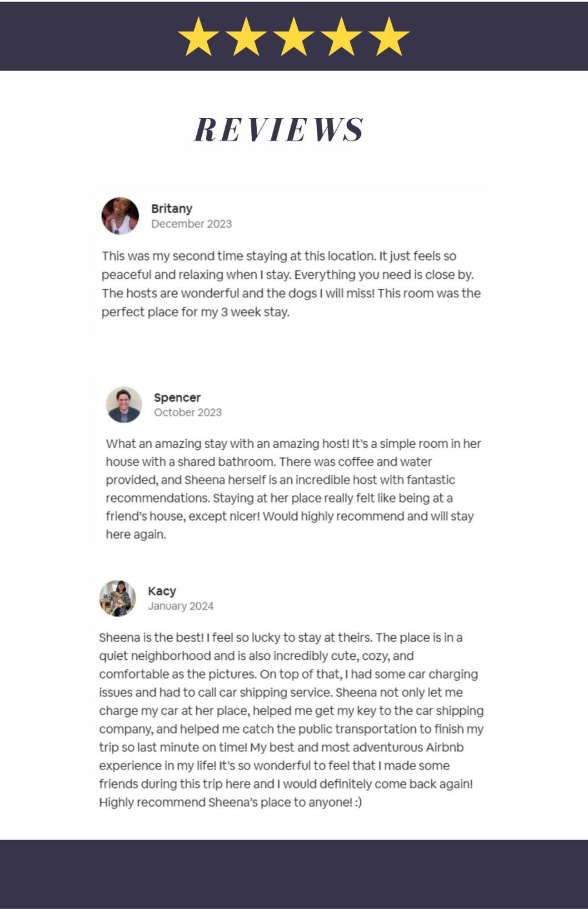Click the fifth yellow star
The width and height of the screenshot is (588, 909).
coord(389,37)
